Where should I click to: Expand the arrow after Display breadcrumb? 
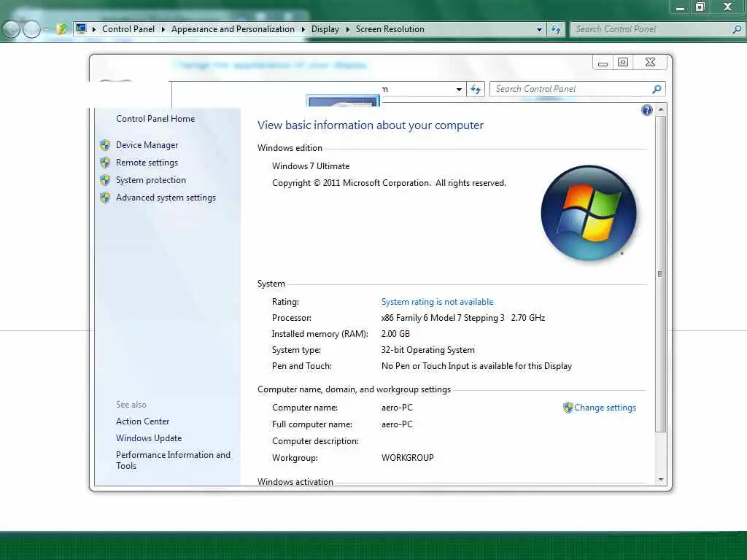[348, 29]
